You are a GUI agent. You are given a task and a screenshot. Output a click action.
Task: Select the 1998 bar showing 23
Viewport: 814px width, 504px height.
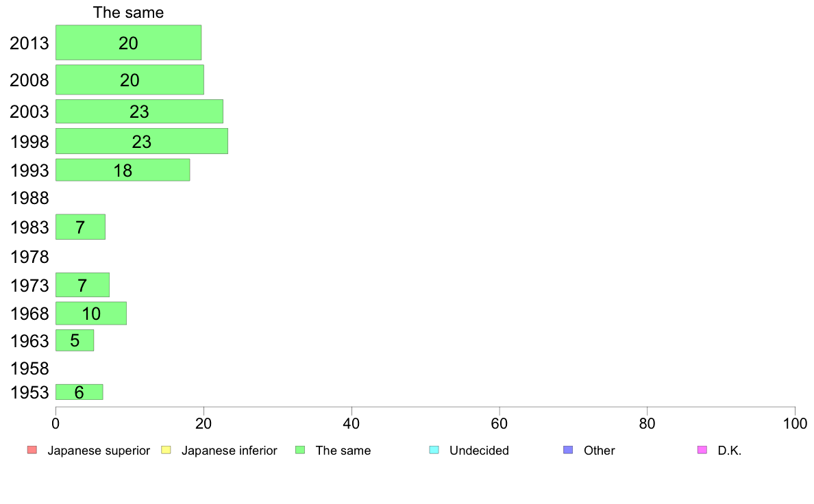tap(142, 141)
